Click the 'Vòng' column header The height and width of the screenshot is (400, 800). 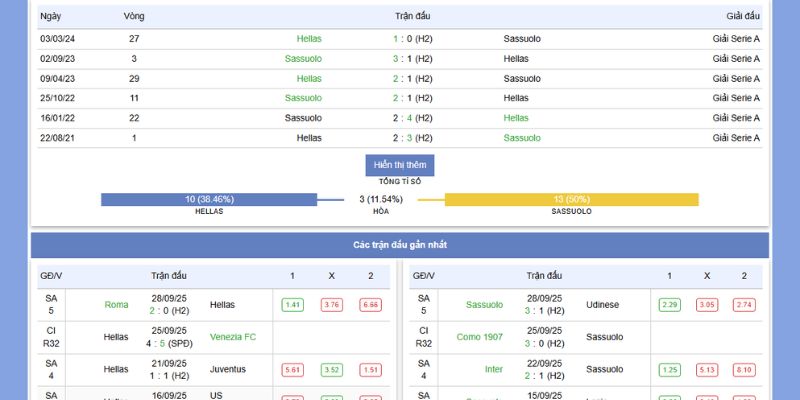click(134, 17)
